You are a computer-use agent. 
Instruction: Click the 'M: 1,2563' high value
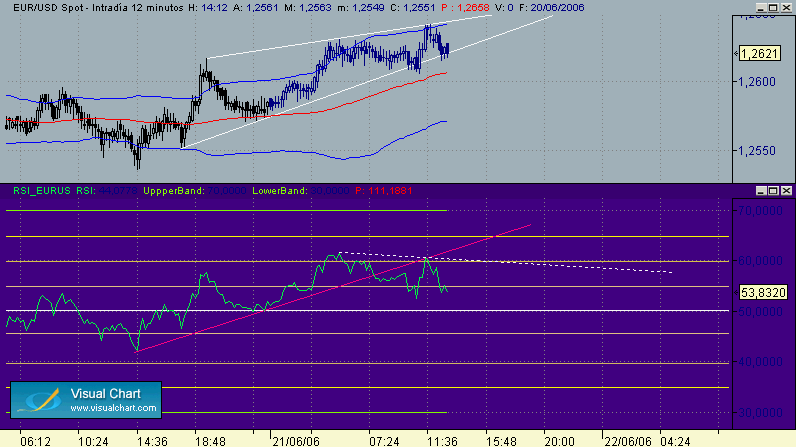[x=308, y=8]
